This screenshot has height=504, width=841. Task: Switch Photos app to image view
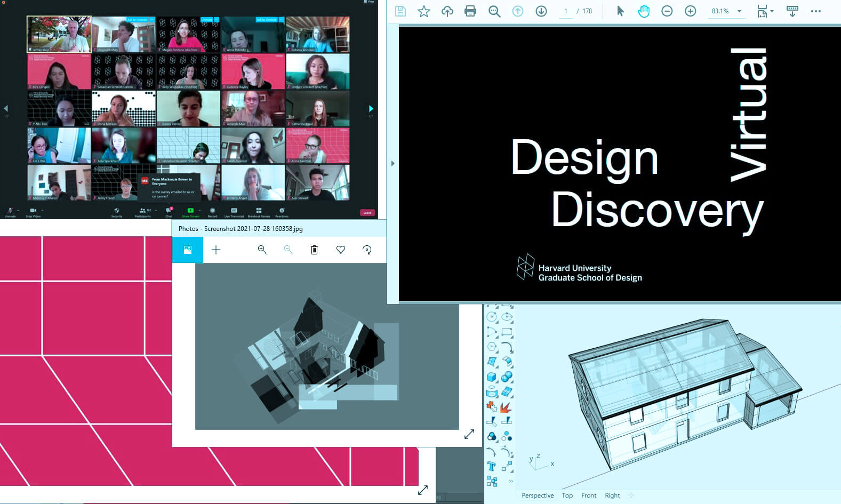point(188,250)
